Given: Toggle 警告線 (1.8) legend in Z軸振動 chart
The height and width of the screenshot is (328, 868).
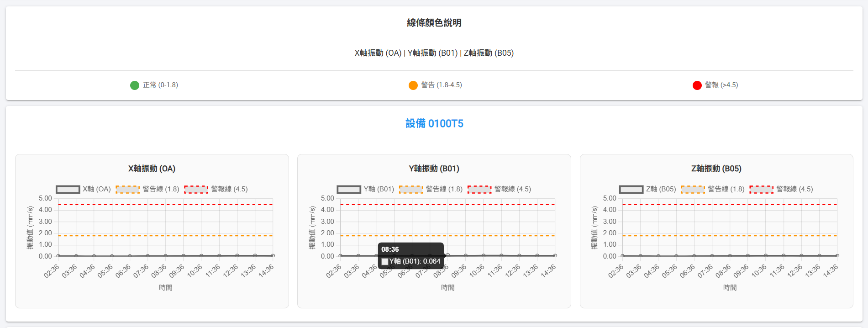Looking at the screenshot, I should click(713, 189).
